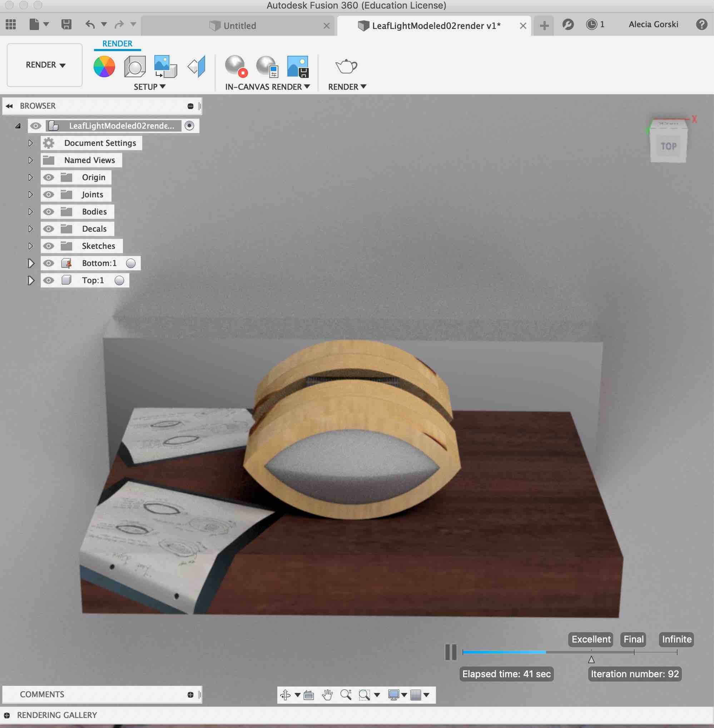Viewport: 714px width, 728px height.
Task: Expand the Sketches folder
Action: 31,246
